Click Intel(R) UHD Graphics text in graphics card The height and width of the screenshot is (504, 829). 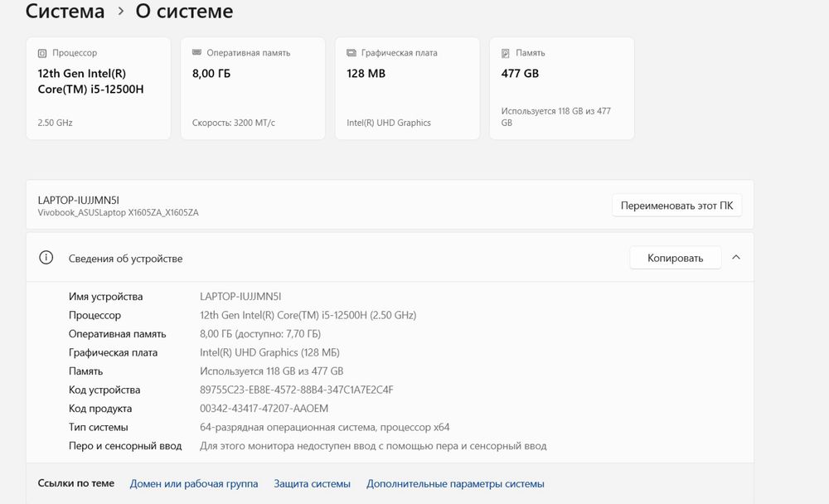click(x=389, y=123)
